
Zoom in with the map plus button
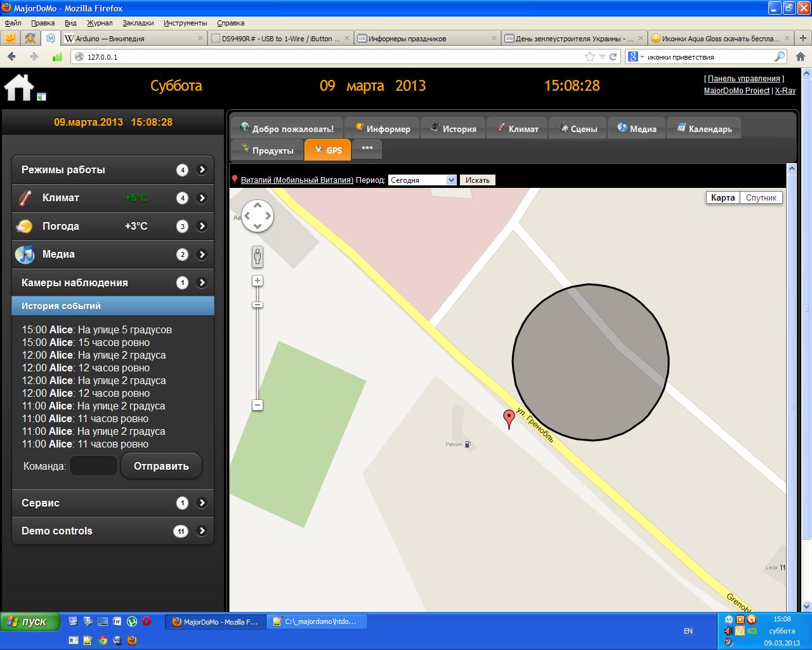tap(258, 281)
